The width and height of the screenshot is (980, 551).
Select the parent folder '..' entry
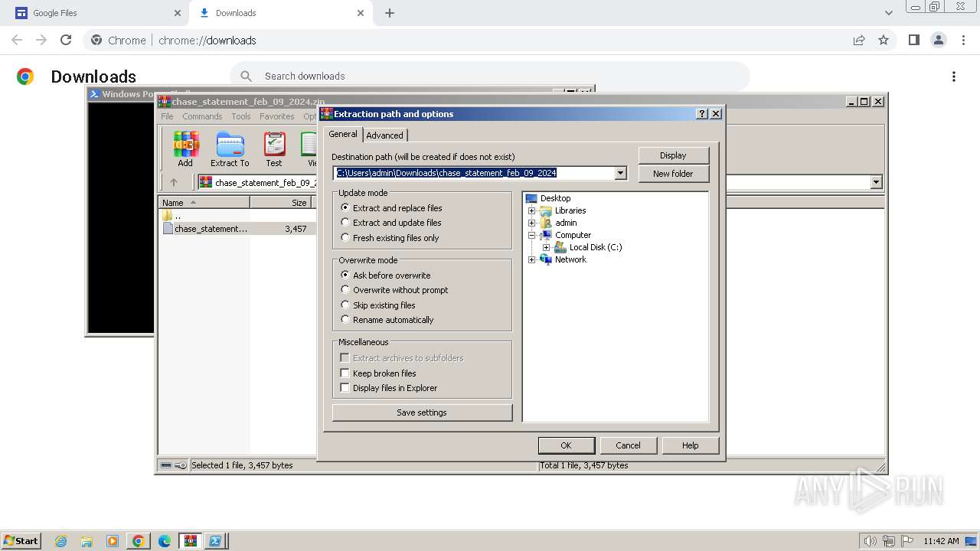coord(178,216)
